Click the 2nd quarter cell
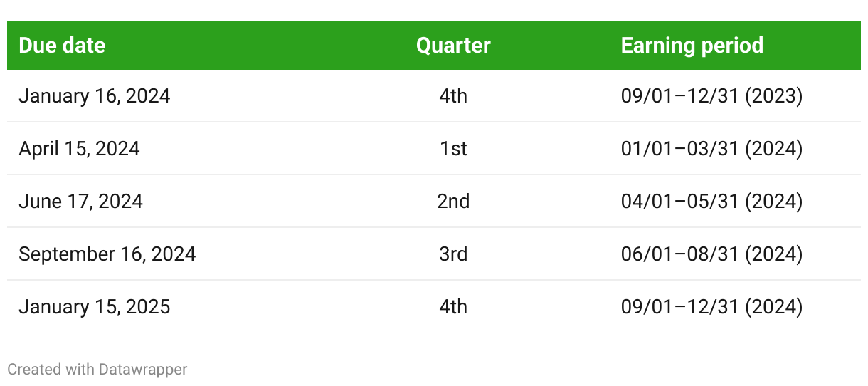This screenshot has height=386, width=868. point(453,201)
